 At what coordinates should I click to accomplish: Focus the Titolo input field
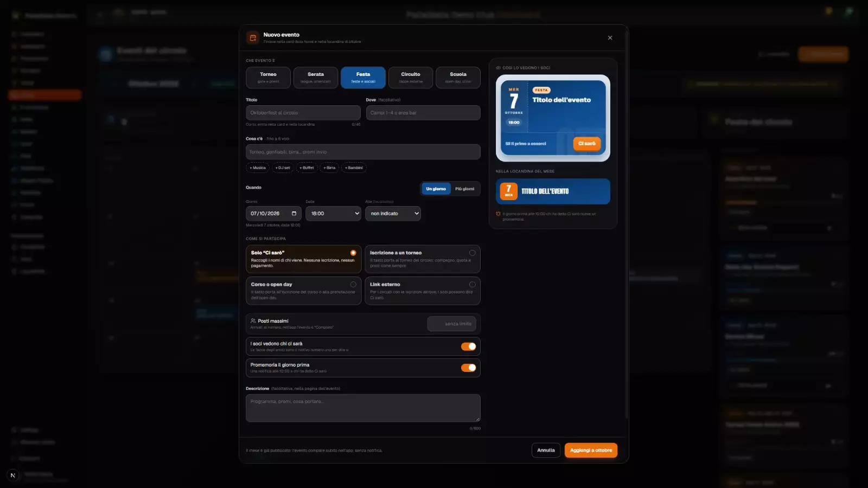coord(303,113)
